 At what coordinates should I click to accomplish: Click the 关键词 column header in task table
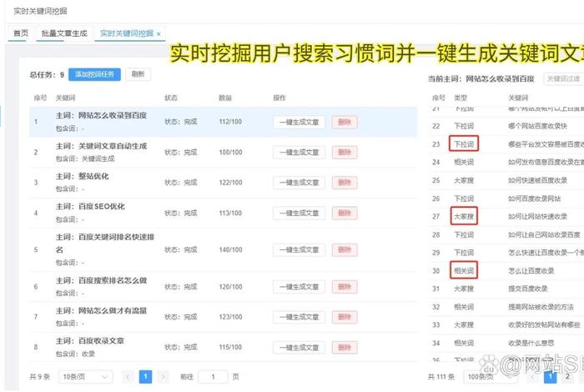click(65, 98)
